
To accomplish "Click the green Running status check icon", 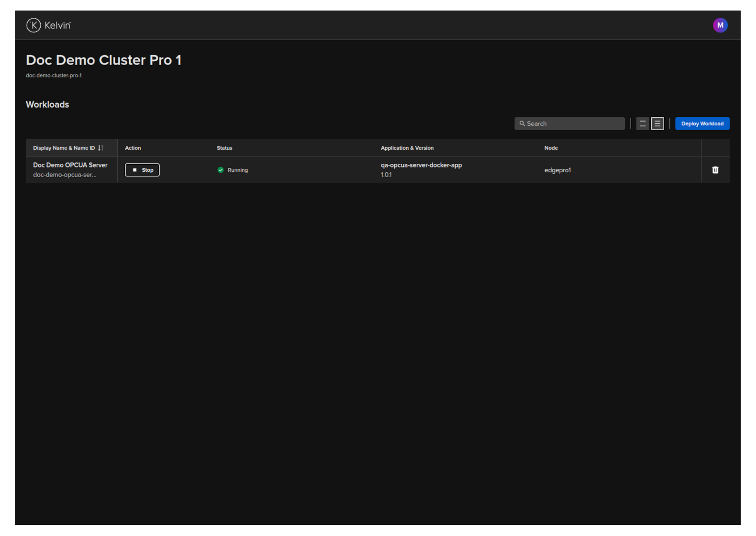I will pyautogui.click(x=221, y=170).
